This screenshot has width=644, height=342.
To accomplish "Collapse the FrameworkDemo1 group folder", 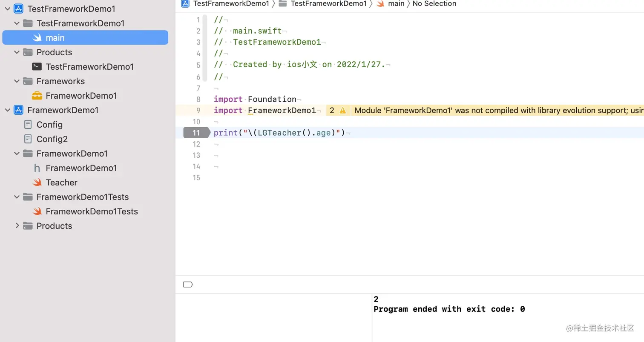I will click(17, 154).
